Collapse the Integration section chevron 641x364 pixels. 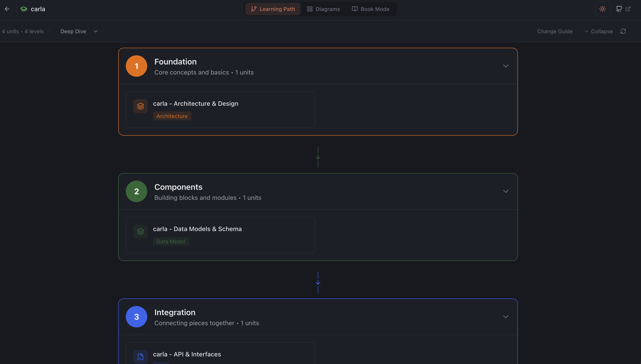coord(506,316)
